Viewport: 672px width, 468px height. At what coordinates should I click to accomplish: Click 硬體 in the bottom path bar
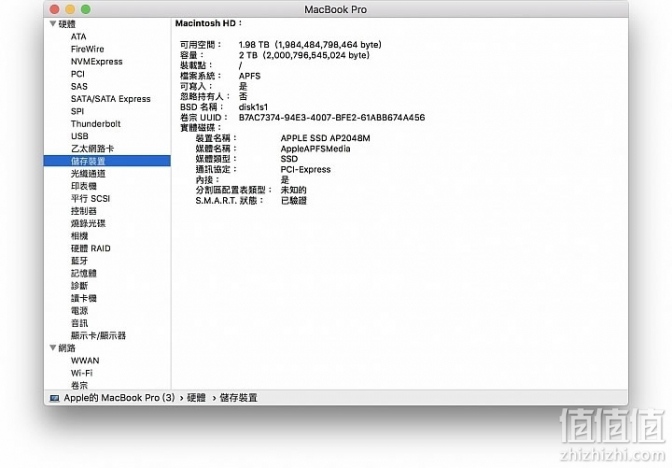pyautogui.click(x=196, y=398)
